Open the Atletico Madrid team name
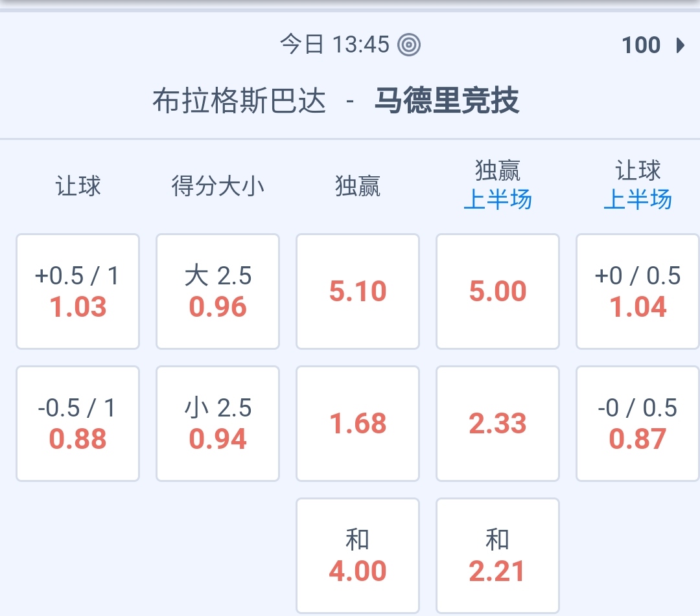700x616 pixels. pos(447,101)
